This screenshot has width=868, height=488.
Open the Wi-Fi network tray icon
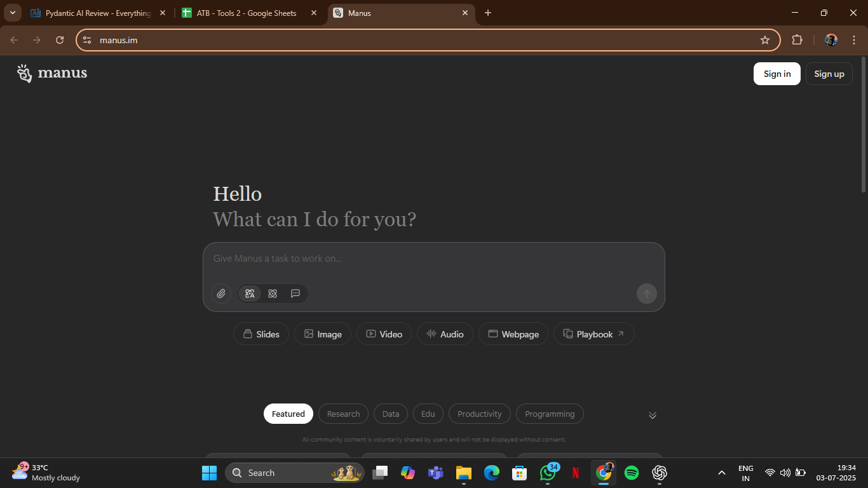tap(770, 473)
